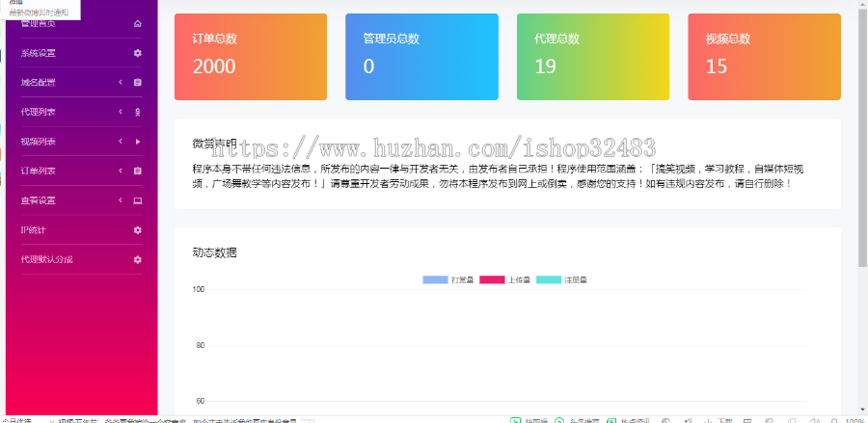The height and width of the screenshot is (423, 868).
Task: Select the 视频列表 menu label
Action: click(x=39, y=142)
